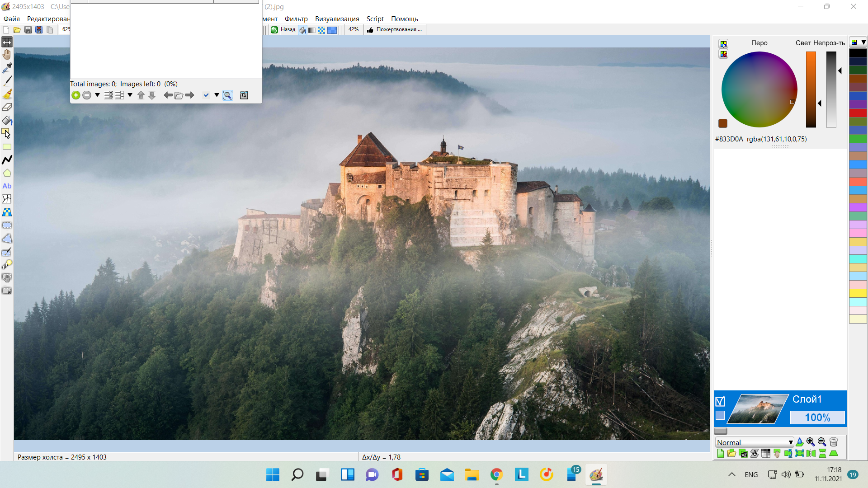The width and height of the screenshot is (868, 488).
Task: Merge layer down icon
Action: [x=754, y=453]
